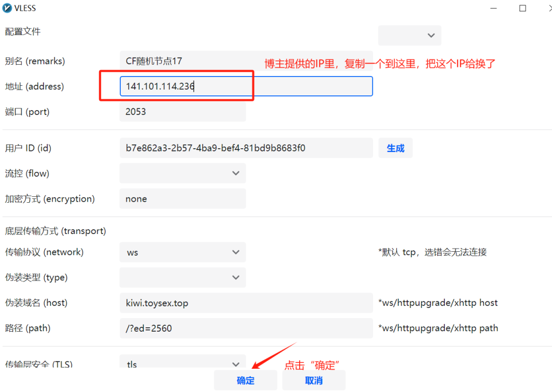Click the 伪装域名 (host) label
Image resolution: width=552 pixels, height=392 pixels.
pyautogui.click(x=36, y=303)
